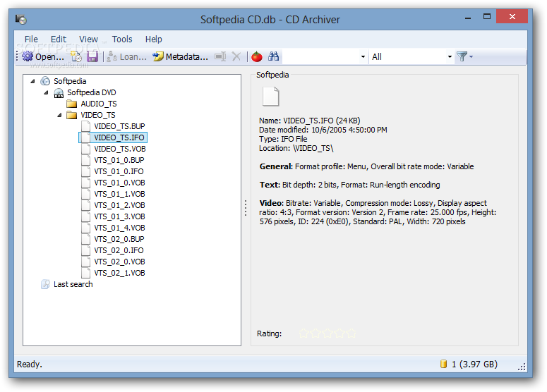The width and height of the screenshot is (547, 392).
Task: Click the CD Archiver title bar app icon
Action: (21, 19)
